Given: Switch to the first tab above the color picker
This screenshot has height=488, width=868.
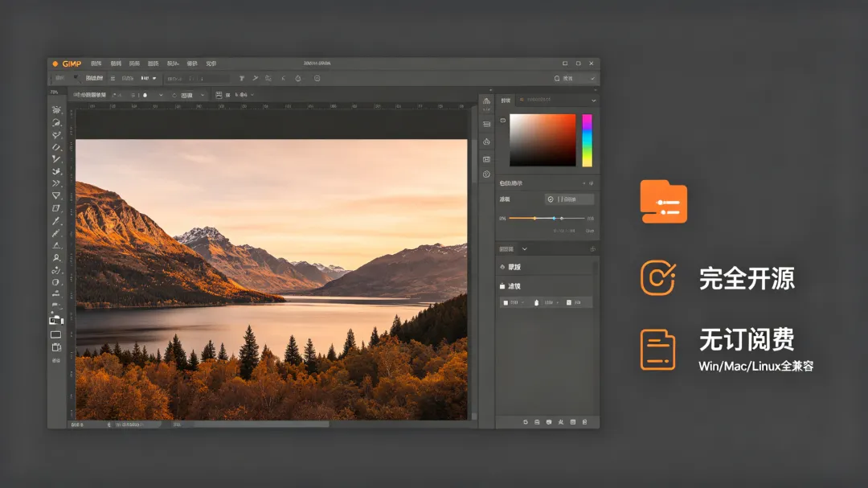Looking at the screenshot, I should (506, 100).
